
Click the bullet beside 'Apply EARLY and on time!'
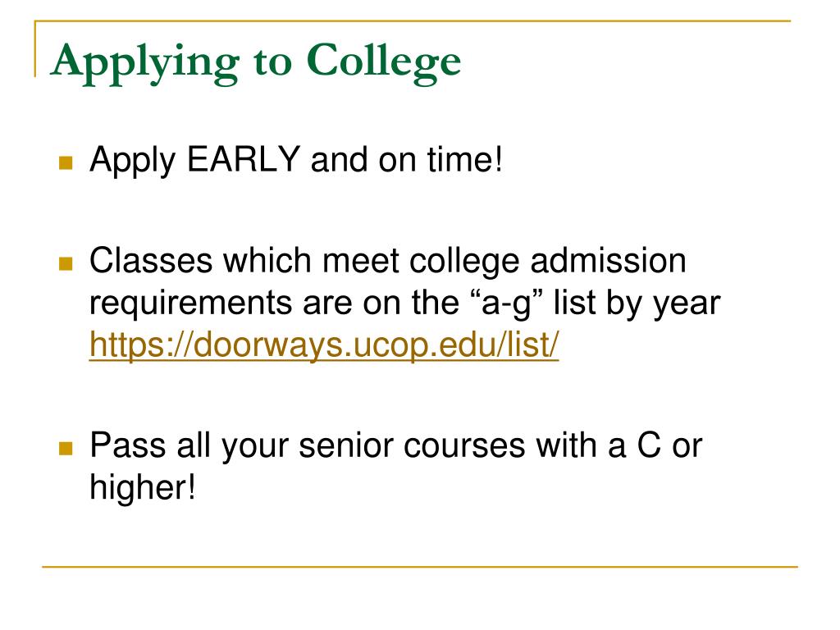66,162
